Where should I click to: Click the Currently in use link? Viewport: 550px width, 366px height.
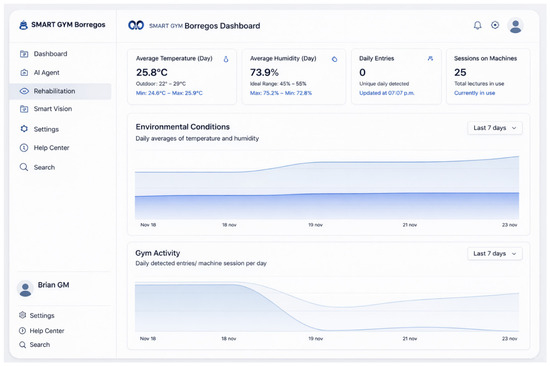(x=474, y=93)
